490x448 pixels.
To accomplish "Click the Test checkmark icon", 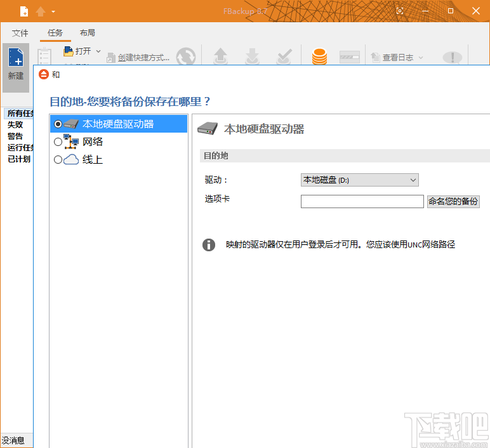I will pyautogui.click(x=284, y=56).
